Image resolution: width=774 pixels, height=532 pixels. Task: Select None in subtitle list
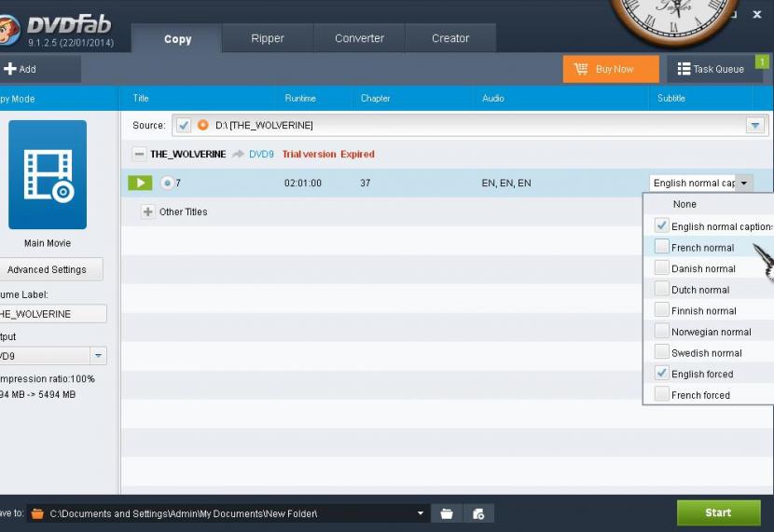point(684,204)
